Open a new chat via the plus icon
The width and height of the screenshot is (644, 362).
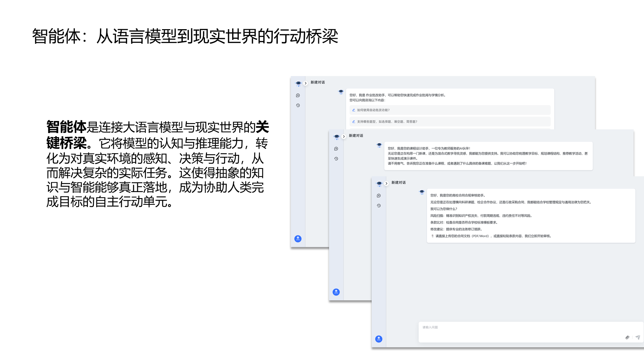378,195
